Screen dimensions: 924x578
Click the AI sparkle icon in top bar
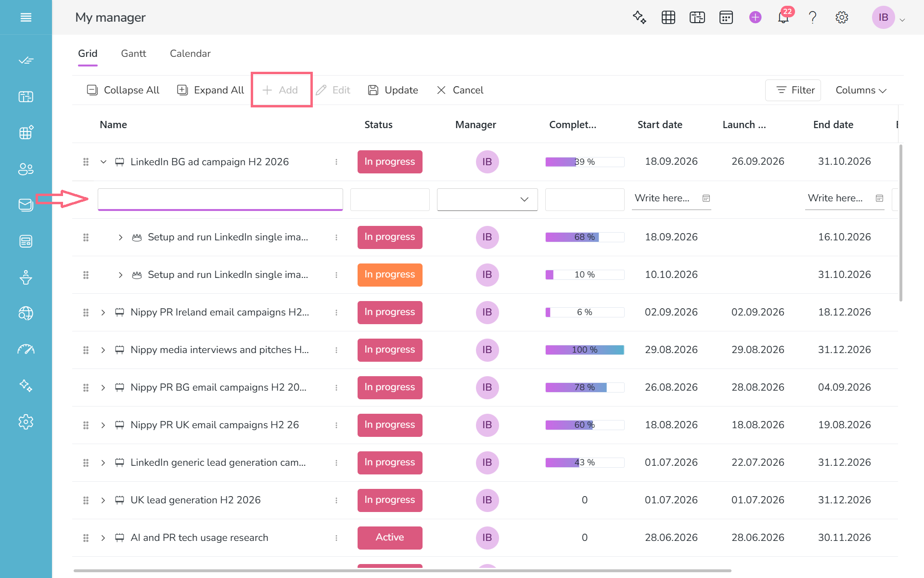(x=639, y=17)
